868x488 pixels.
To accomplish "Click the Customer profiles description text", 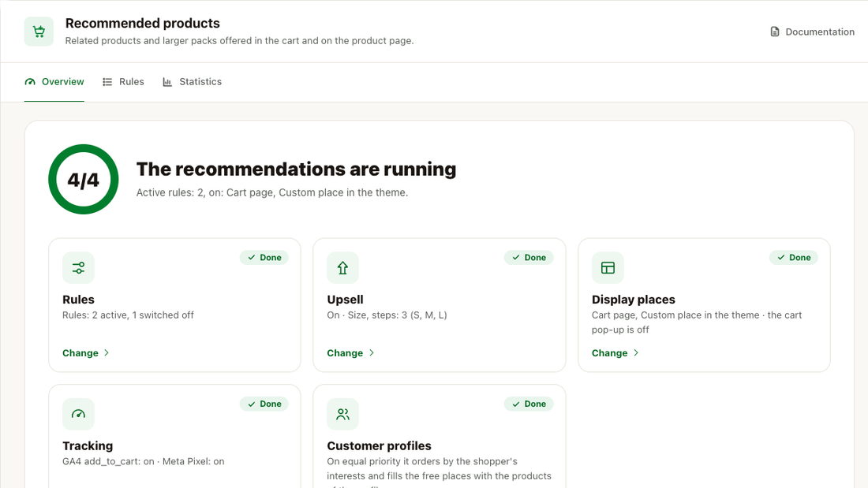I will pyautogui.click(x=439, y=472).
